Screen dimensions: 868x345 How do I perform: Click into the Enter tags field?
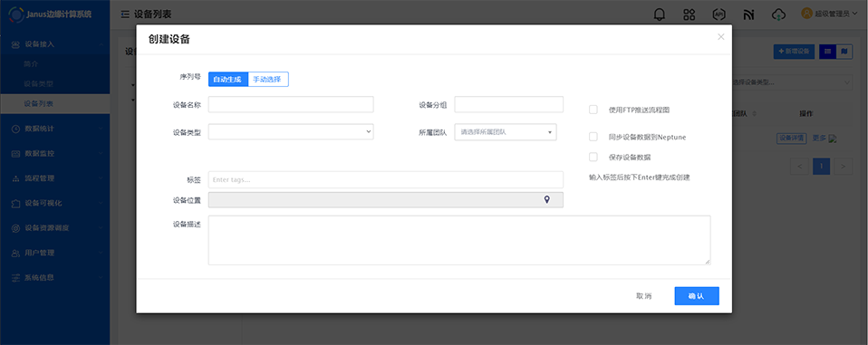pyautogui.click(x=386, y=179)
